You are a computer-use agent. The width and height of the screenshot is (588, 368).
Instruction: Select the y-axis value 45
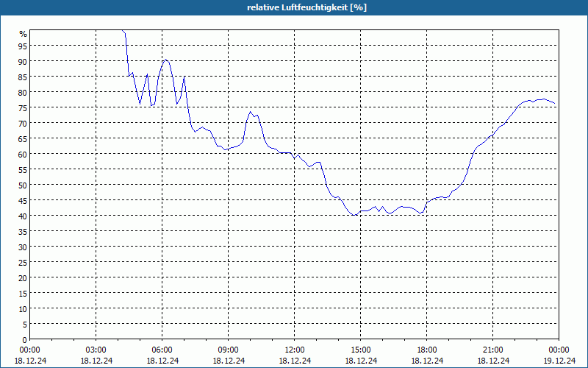[23, 200]
